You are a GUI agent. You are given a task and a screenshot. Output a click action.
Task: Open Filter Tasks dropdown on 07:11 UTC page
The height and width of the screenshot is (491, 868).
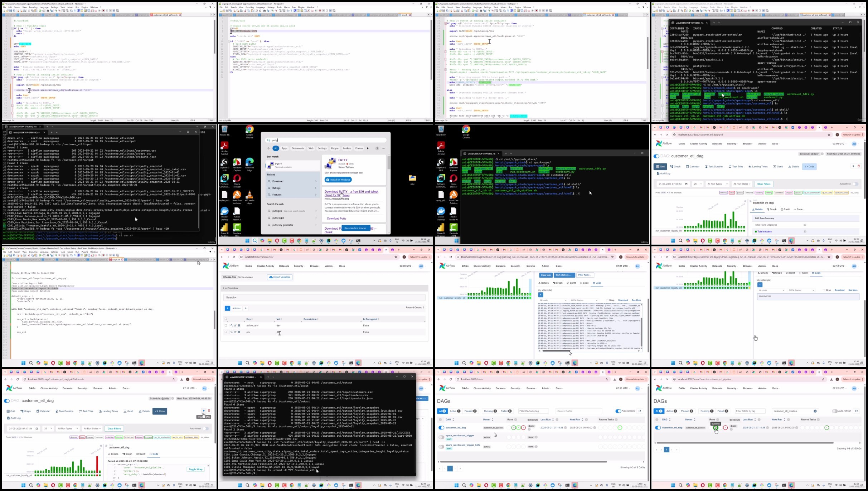tap(585, 275)
